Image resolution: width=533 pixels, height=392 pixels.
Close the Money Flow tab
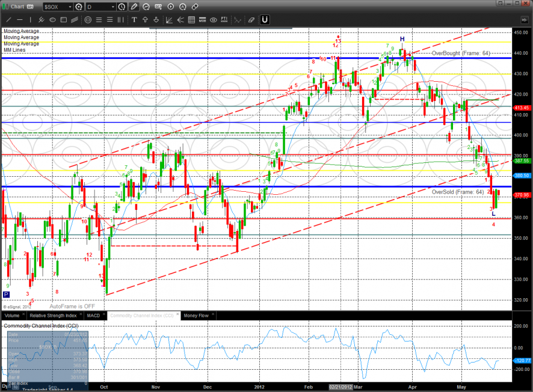(213, 314)
